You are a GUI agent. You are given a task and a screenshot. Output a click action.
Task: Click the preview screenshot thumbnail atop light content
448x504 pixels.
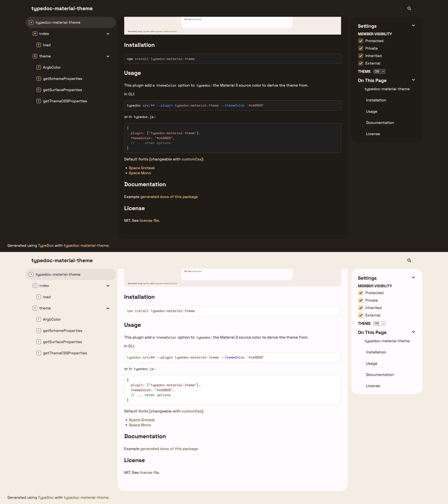click(x=232, y=277)
